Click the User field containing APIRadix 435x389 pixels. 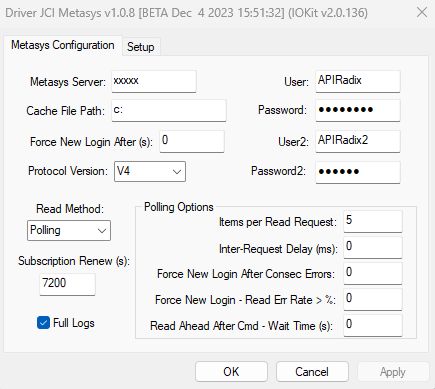coord(358,81)
